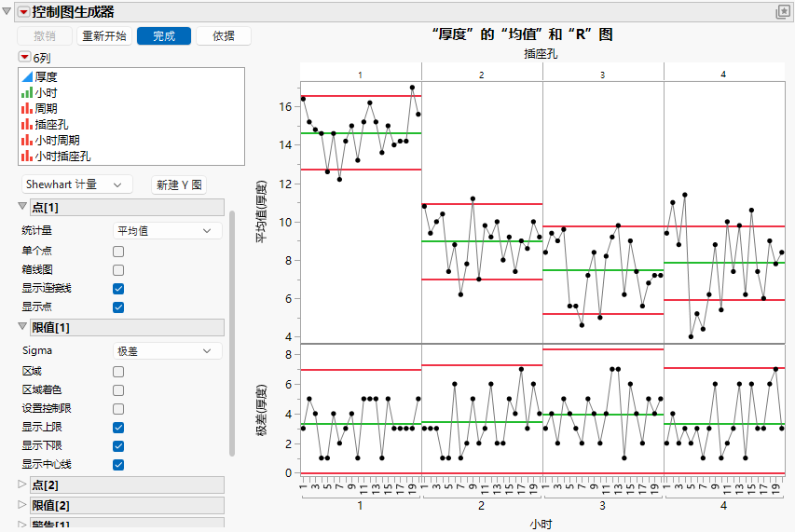Click the 撤销 button
The width and height of the screenshot is (795, 532).
coord(45,36)
